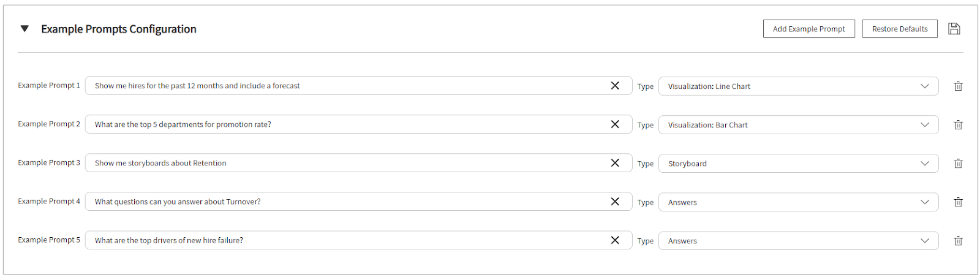Open the Visualization: Line Chart type dropdown
The width and height of the screenshot is (980, 277).
(798, 86)
